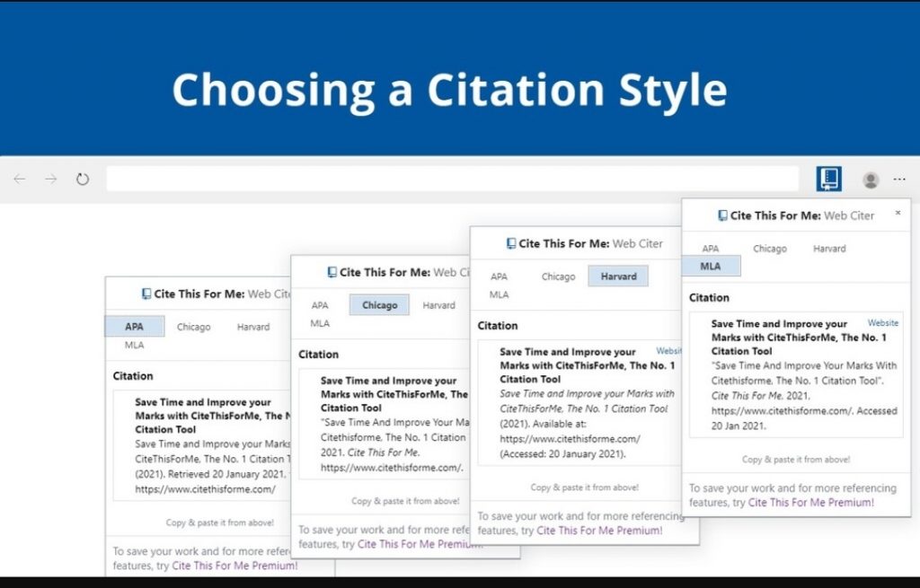
Task: Click into the browser address bar
Action: [x=453, y=179]
